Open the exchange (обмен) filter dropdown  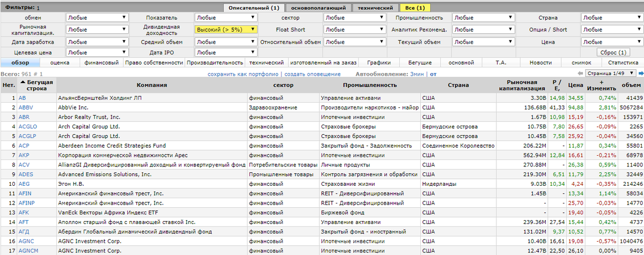tap(97, 17)
